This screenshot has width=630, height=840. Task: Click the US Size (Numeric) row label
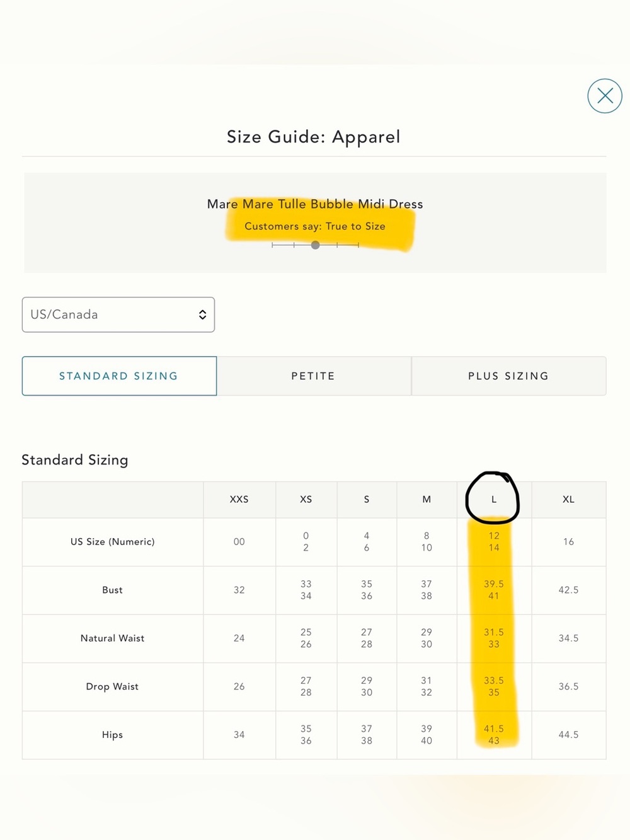pyautogui.click(x=113, y=541)
